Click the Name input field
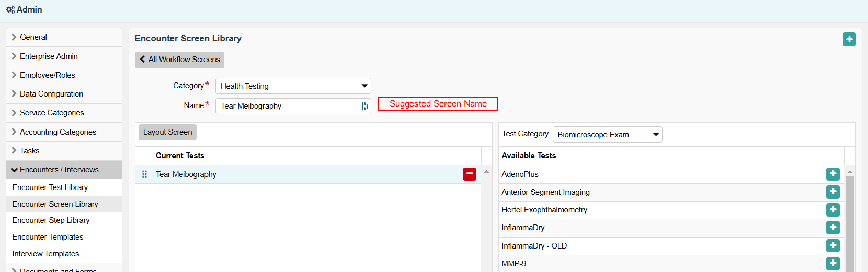Image resolution: width=868 pixels, height=272 pixels. tap(288, 106)
